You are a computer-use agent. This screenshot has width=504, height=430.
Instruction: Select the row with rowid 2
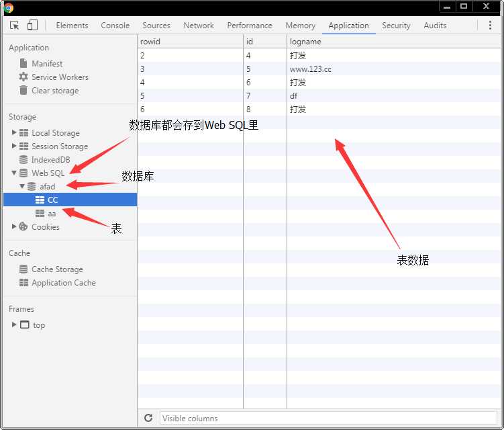click(x=319, y=55)
